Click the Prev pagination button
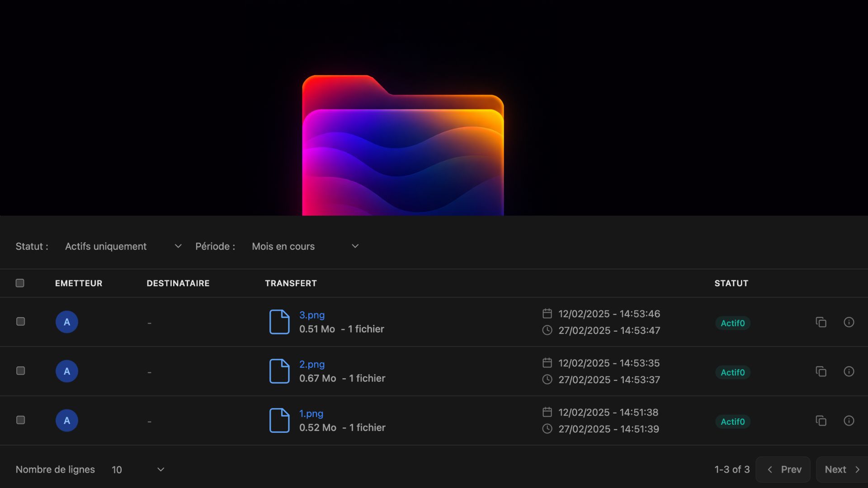Screen dimensions: 868x488 tap(783, 469)
